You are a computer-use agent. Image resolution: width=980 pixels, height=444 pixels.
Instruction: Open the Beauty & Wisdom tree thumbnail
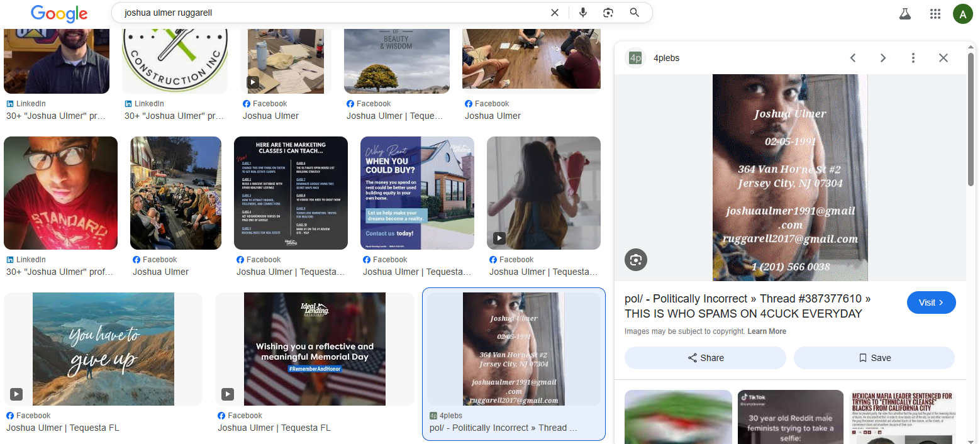click(397, 62)
